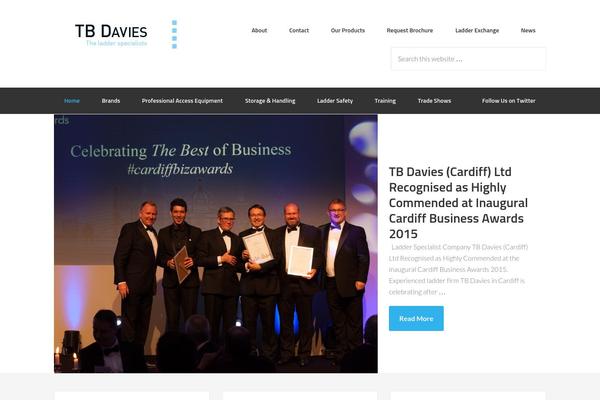Visit the News section

click(528, 30)
